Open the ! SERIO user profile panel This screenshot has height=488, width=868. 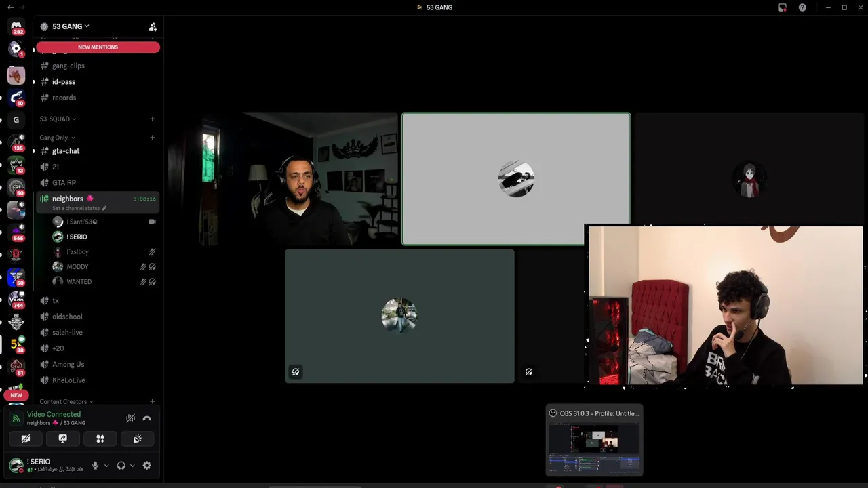47,465
